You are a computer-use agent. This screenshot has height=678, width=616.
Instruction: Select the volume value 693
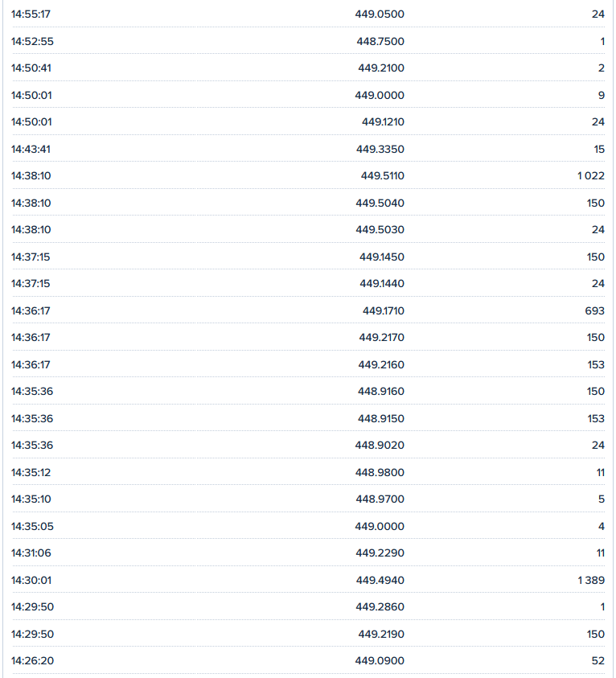595,310
